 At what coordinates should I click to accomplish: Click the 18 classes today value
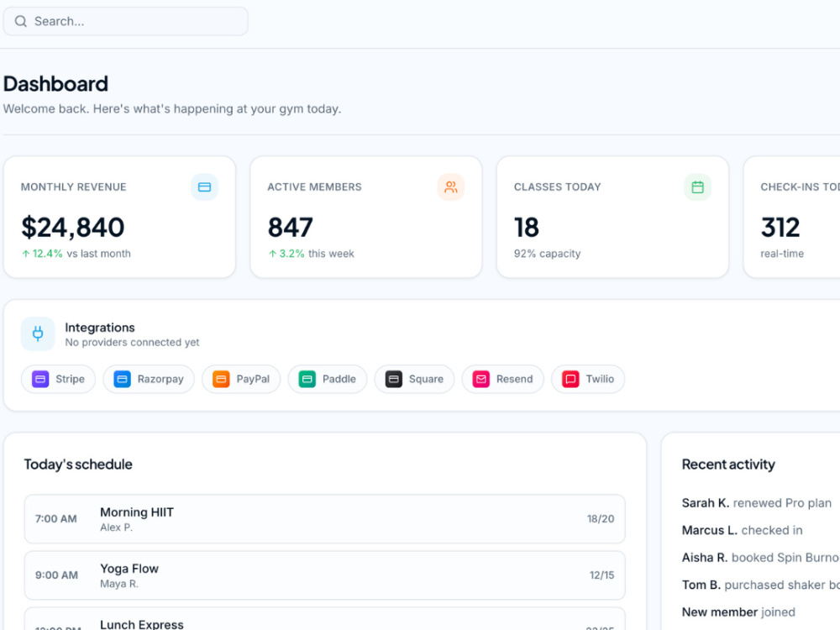(527, 227)
